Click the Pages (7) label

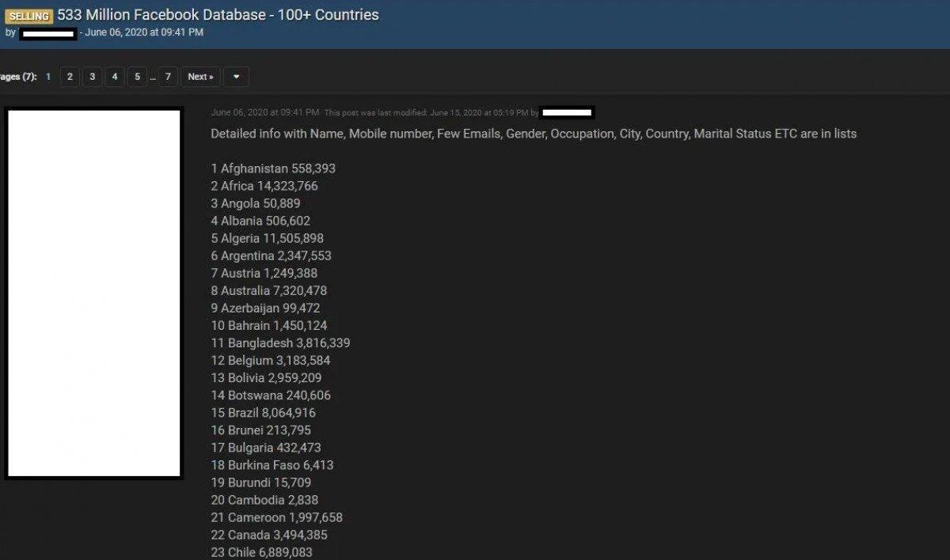point(18,77)
